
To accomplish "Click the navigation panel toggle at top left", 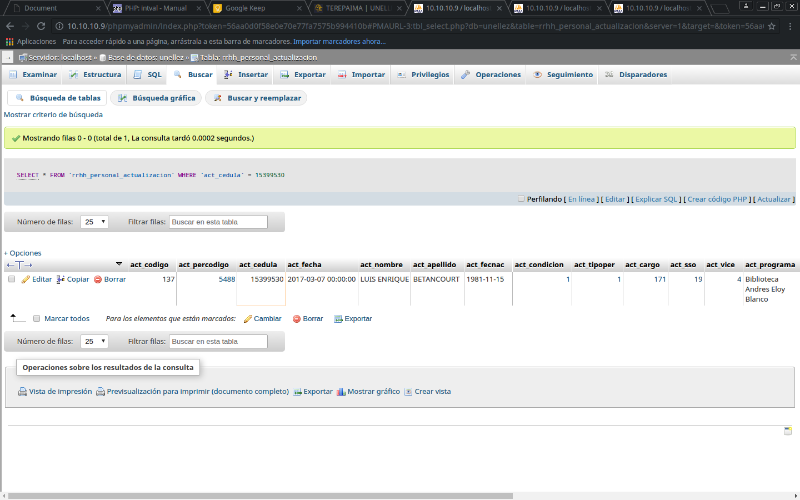I will coord(8,57).
